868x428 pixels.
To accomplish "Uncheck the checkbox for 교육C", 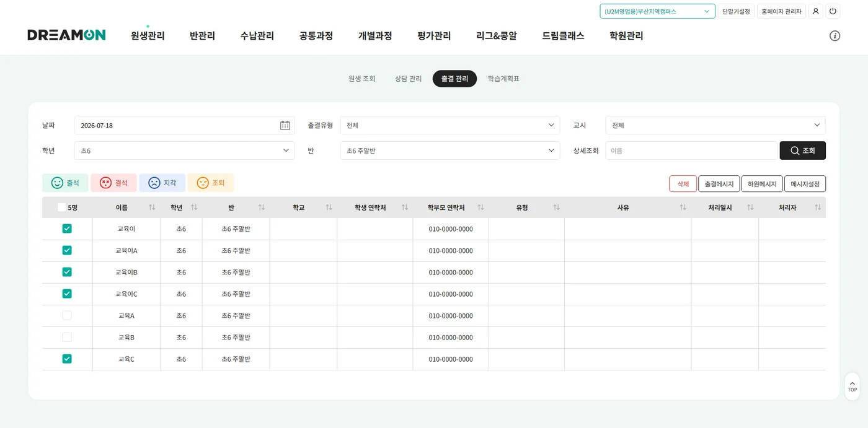I will [x=67, y=359].
